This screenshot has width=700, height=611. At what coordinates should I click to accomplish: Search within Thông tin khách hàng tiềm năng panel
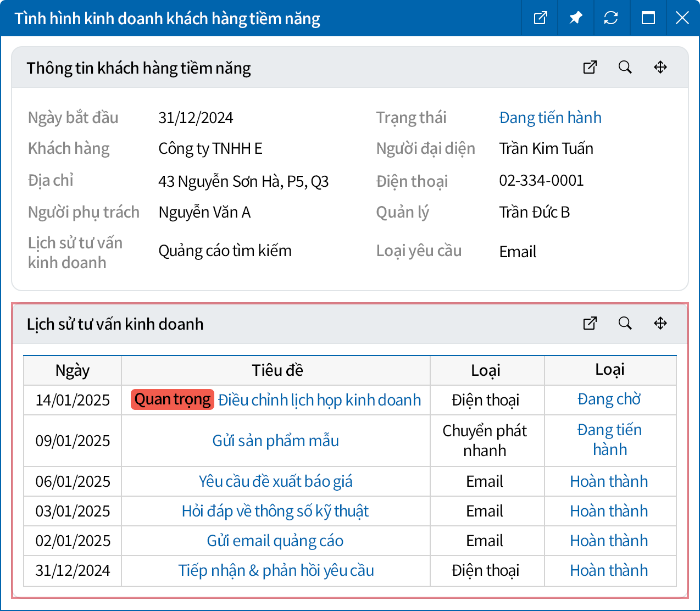click(x=625, y=67)
